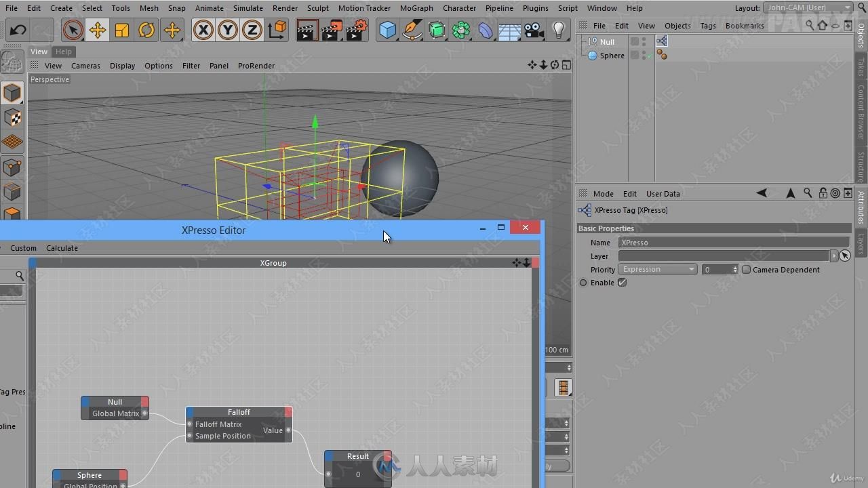Activate the Scale tool
This screenshot has width=868, height=488.
click(x=122, y=30)
